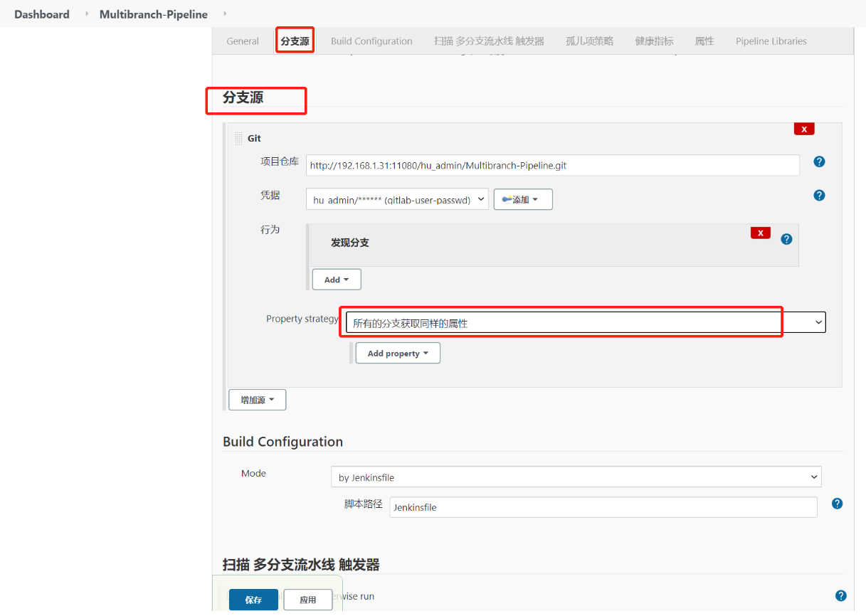Screen dimensions: 866x616
Task: Click the Property strategy label
Action: pos(302,319)
